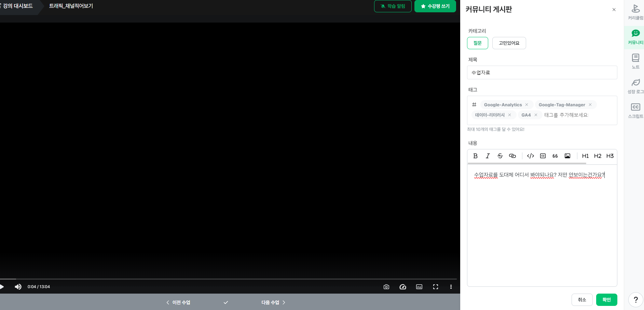Go to 다음 수업 lesson

tap(273, 302)
